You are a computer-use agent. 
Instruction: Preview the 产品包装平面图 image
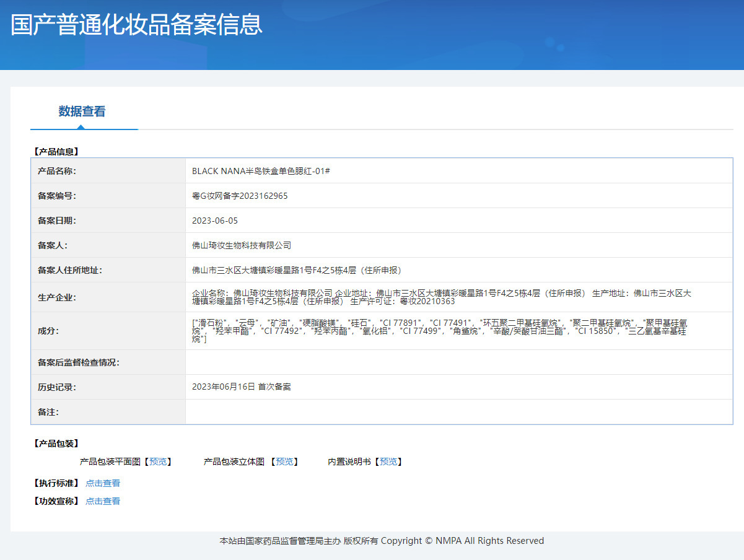[158, 462]
